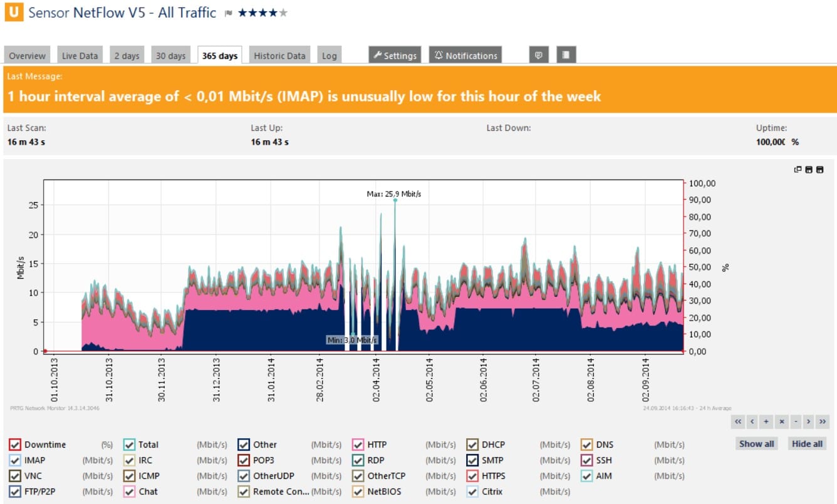Open the 30 days tab
This screenshot has width=837, height=504.
pyautogui.click(x=171, y=55)
